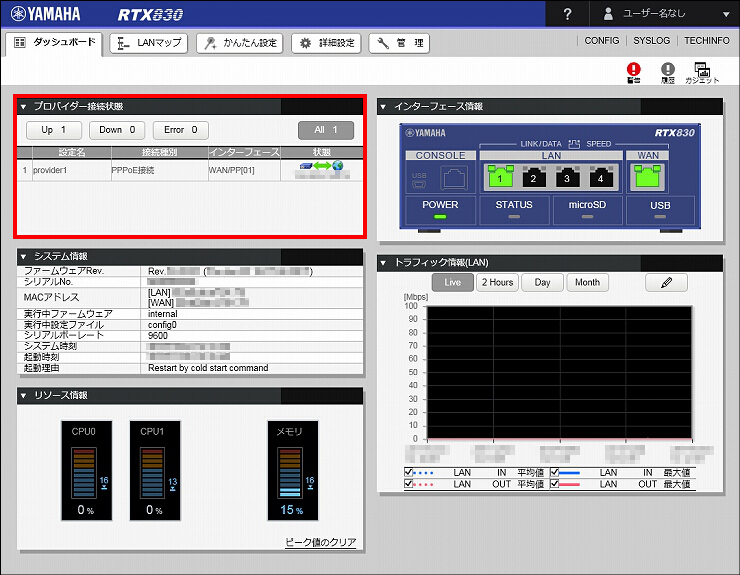Viewport: 740px width, 575px height.
Task: Open the detailed settings tab
Action: click(327, 43)
